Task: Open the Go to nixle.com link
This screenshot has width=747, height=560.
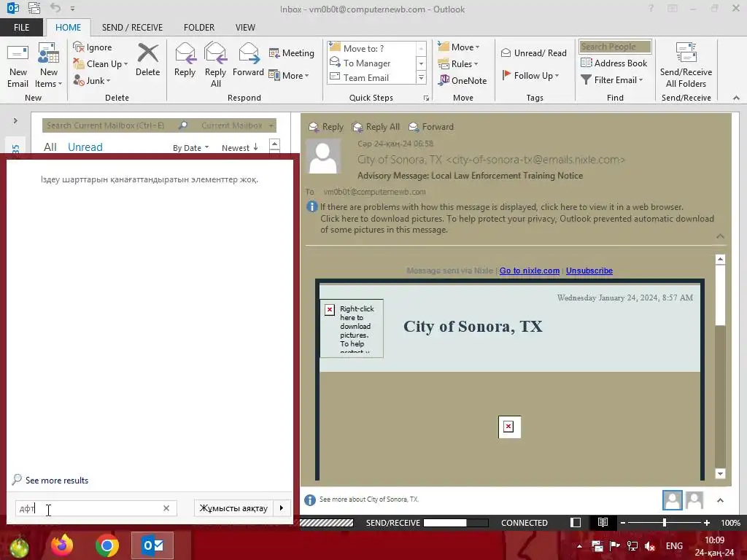Action: tap(530, 271)
